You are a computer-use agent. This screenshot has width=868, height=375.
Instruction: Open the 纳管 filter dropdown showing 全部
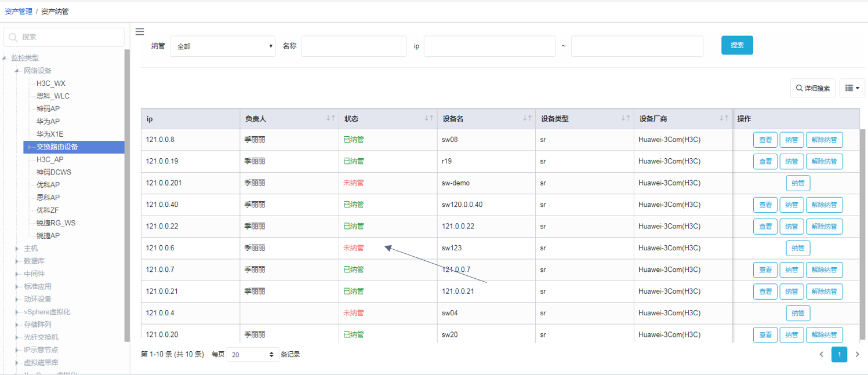click(x=223, y=45)
